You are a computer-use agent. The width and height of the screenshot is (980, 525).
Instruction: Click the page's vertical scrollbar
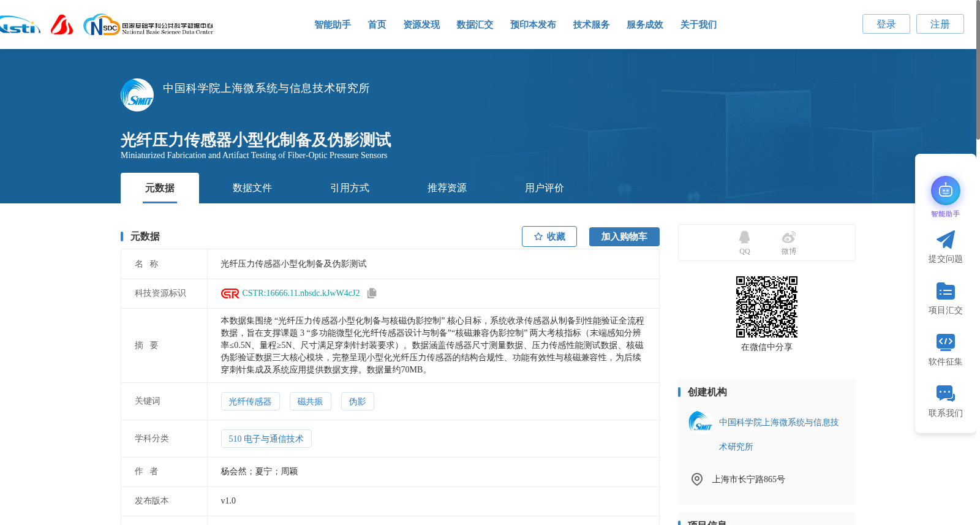(978, 70)
